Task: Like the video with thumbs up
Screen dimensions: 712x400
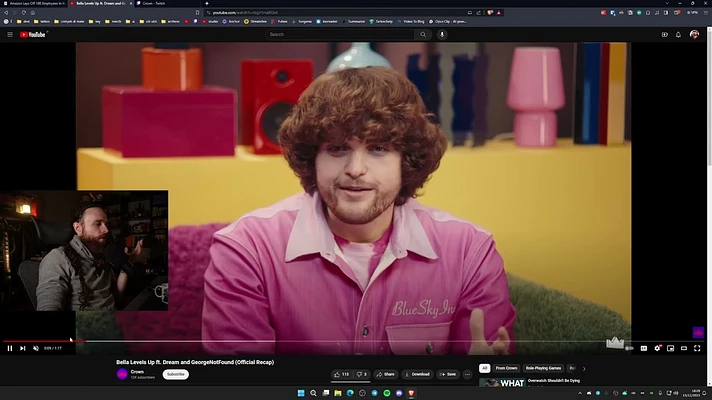Action: click(341, 374)
